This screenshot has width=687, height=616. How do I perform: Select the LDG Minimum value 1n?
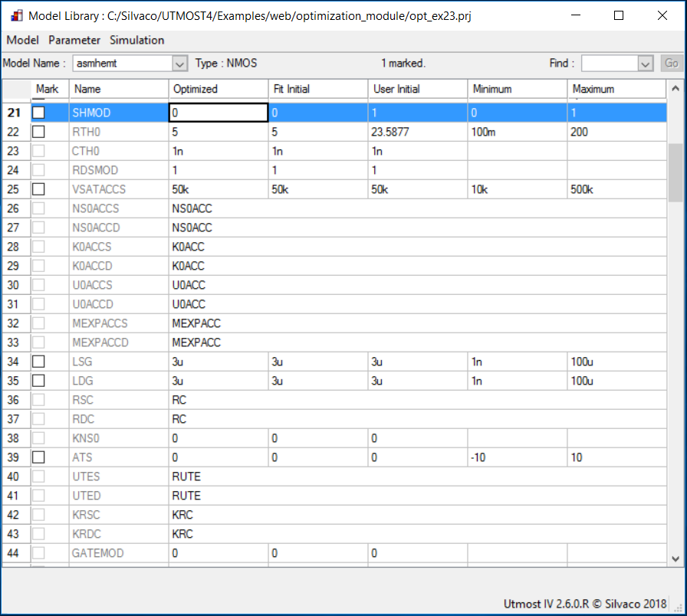click(518, 381)
